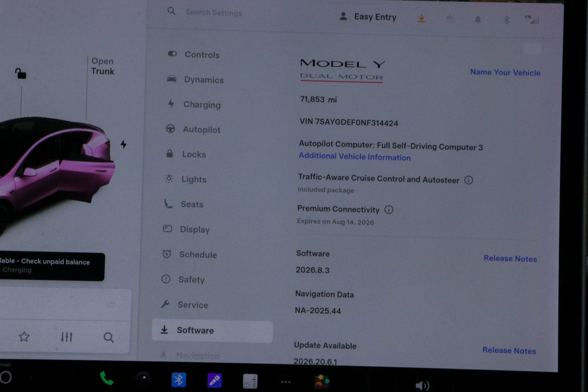Tap the update version 2026.20.6.1

(x=315, y=361)
